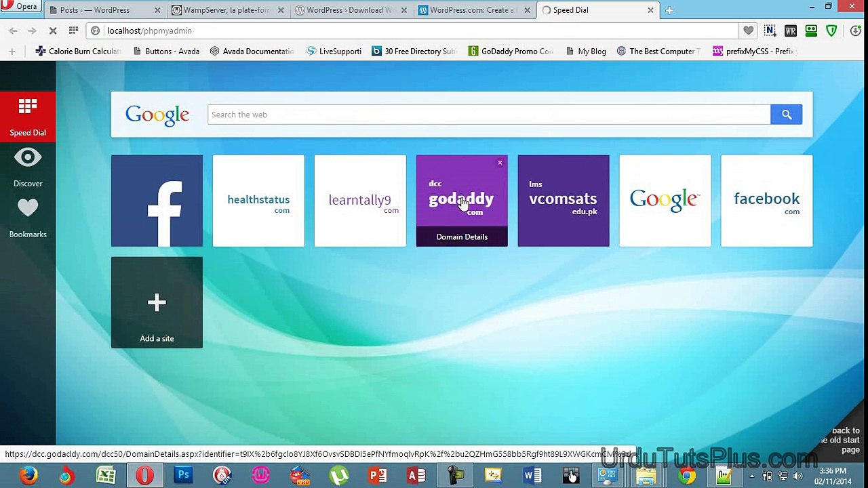Add current page to bookmarks bar
The height and width of the screenshot is (488, 868).
coord(12,51)
